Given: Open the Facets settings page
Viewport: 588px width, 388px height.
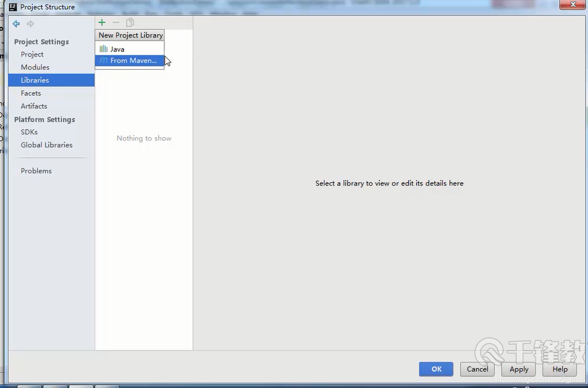Looking at the screenshot, I should pyautogui.click(x=31, y=93).
